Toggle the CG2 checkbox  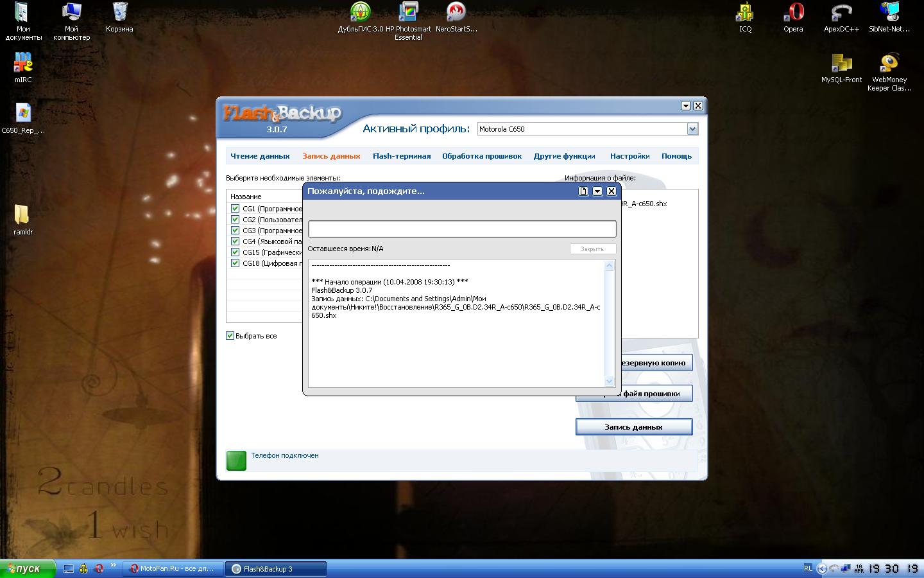[235, 220]
